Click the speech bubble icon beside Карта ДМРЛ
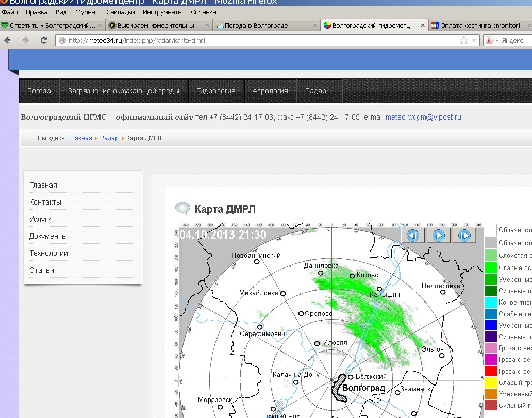 (x=182, y=208)
